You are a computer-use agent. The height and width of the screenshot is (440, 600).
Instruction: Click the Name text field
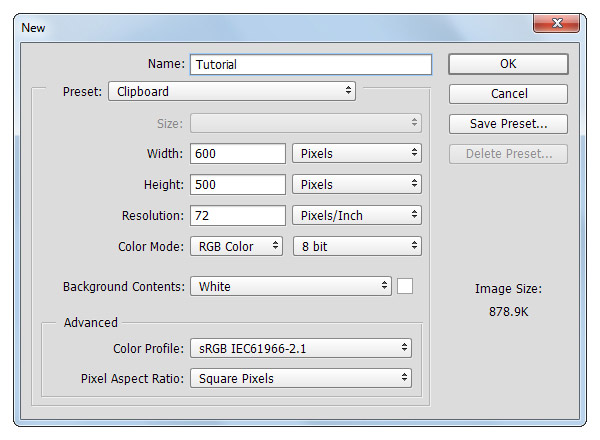pyautogui.click(x=310, y=64)
